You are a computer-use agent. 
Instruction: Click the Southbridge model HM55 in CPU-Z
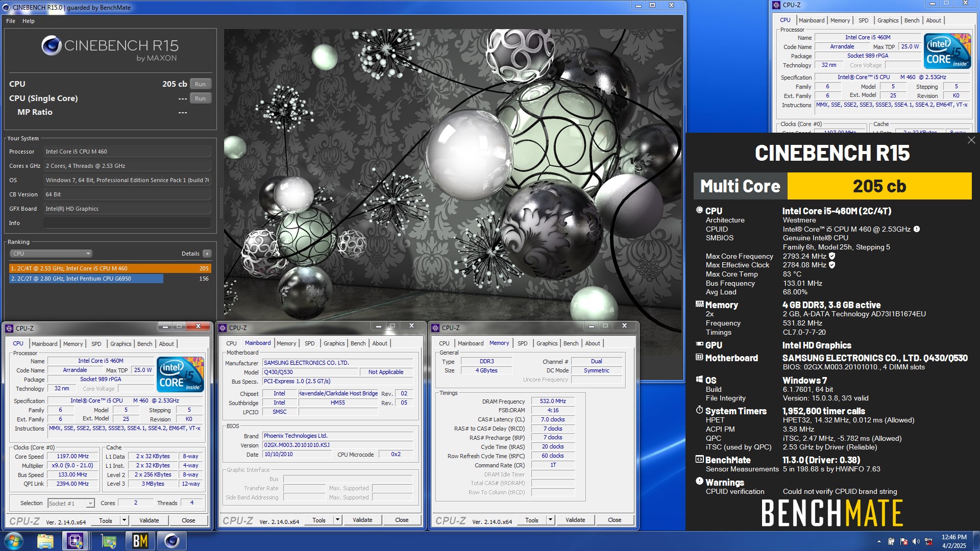[x=338, y=403]
